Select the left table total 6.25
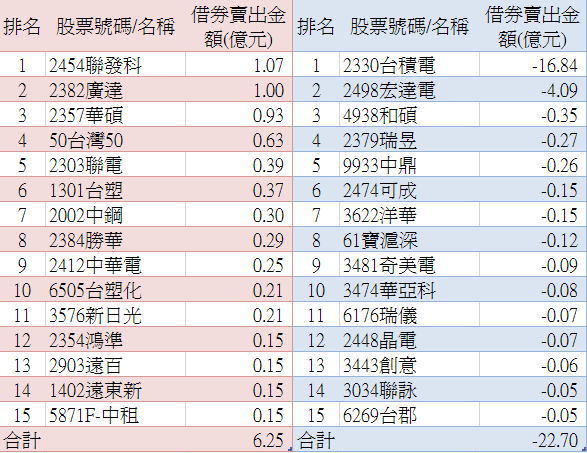 268,441
